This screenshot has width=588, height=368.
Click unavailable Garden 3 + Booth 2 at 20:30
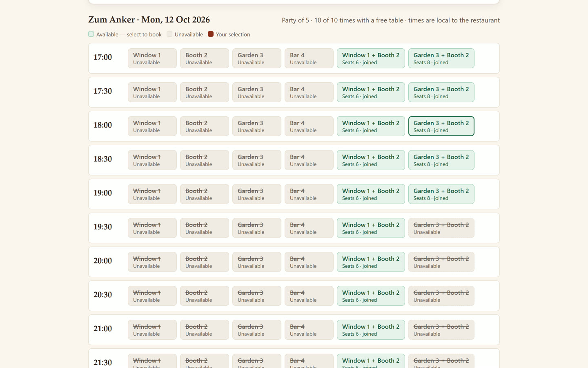[x=441, y=296]
